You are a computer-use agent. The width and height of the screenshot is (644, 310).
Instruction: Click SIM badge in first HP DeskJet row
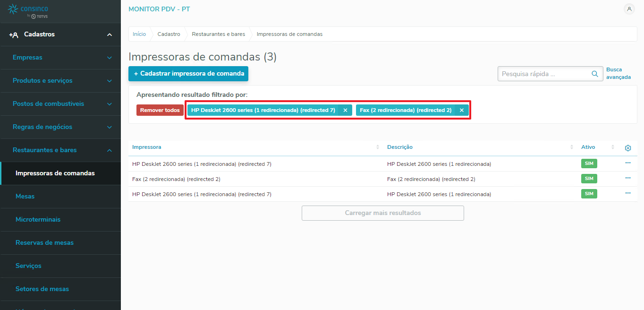click(x=589, y=164)
